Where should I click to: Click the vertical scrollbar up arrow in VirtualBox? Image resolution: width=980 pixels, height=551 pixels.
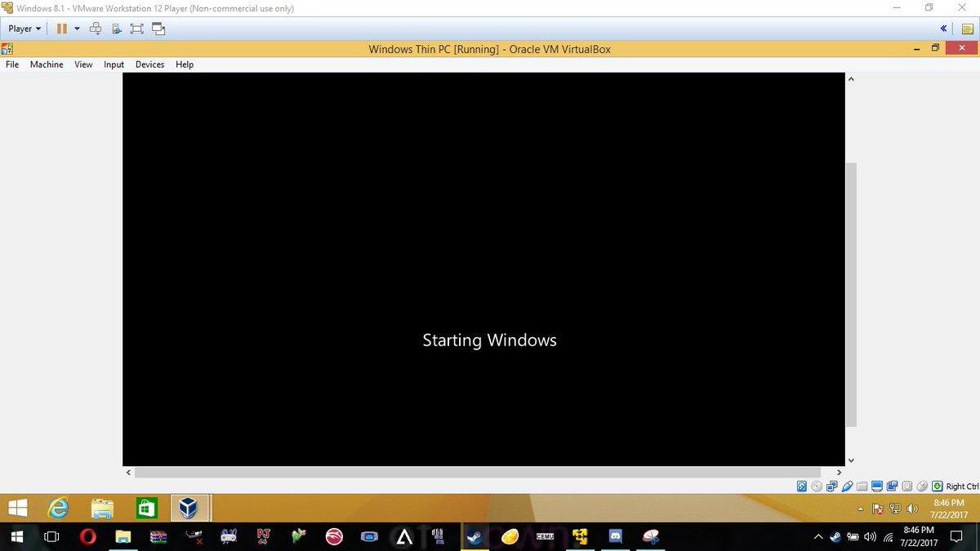coord(851,79)
